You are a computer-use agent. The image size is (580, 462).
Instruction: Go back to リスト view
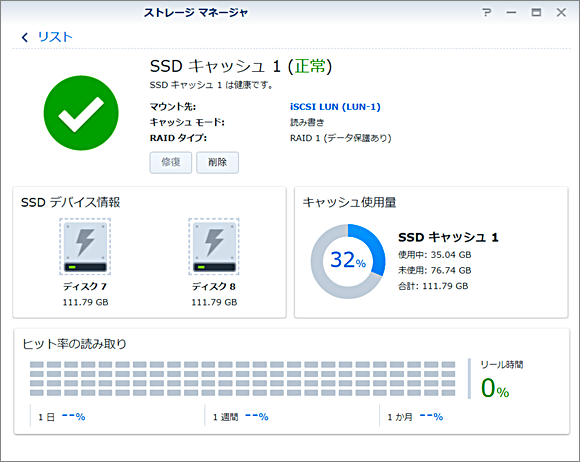tap(55, 37)
